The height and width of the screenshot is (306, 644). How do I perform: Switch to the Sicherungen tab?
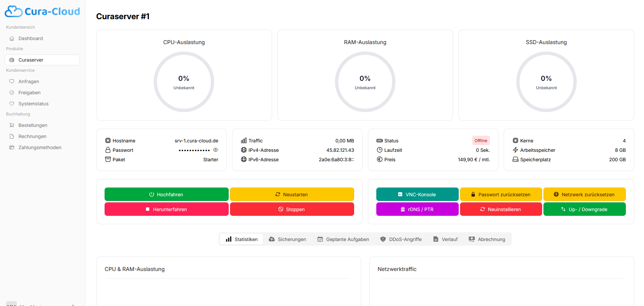point(288,239)
